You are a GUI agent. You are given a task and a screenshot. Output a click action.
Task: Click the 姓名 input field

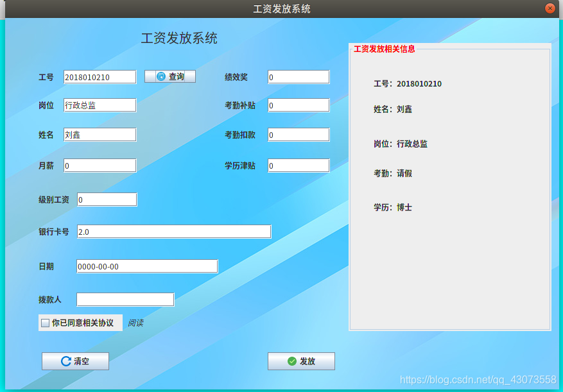100,135
